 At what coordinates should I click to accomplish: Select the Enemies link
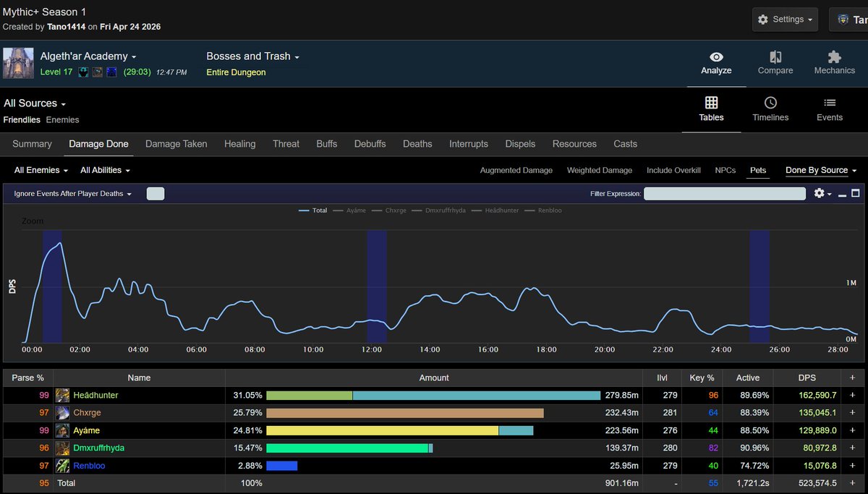[x=63, y=120]
